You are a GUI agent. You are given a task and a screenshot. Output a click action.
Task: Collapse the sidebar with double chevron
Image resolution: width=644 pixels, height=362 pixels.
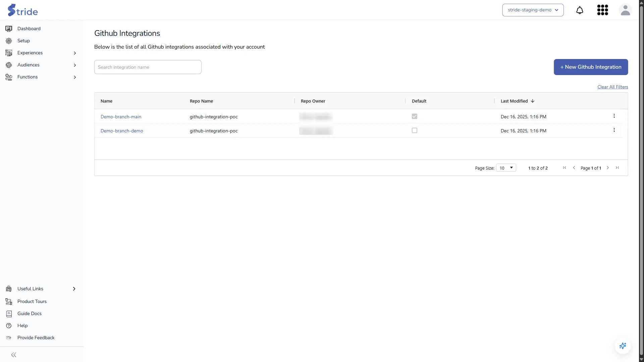(x=14, y=355)
